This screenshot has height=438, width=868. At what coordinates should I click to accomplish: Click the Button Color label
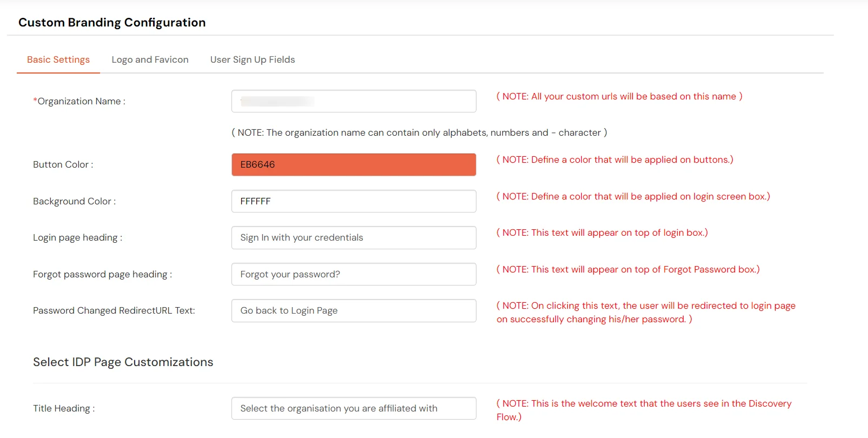(62, 164)
